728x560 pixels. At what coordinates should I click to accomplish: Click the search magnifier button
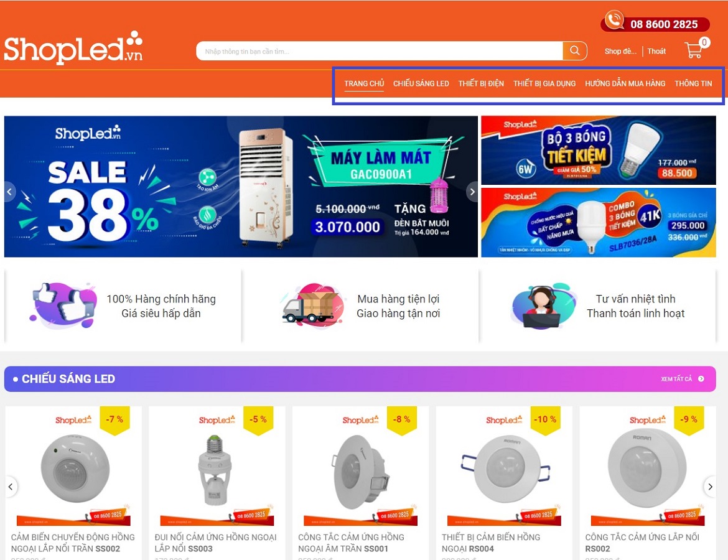click(575, 50)
